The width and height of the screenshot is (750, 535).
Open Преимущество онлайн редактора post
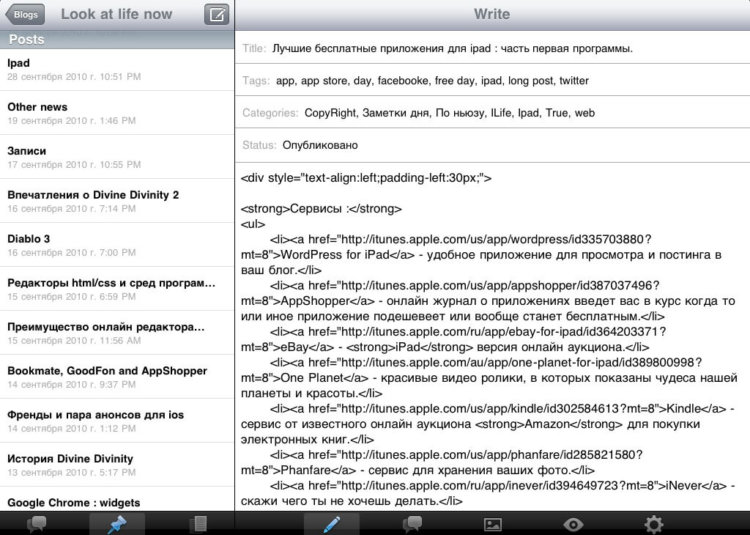pyautogui.click(x=117, y=333)
